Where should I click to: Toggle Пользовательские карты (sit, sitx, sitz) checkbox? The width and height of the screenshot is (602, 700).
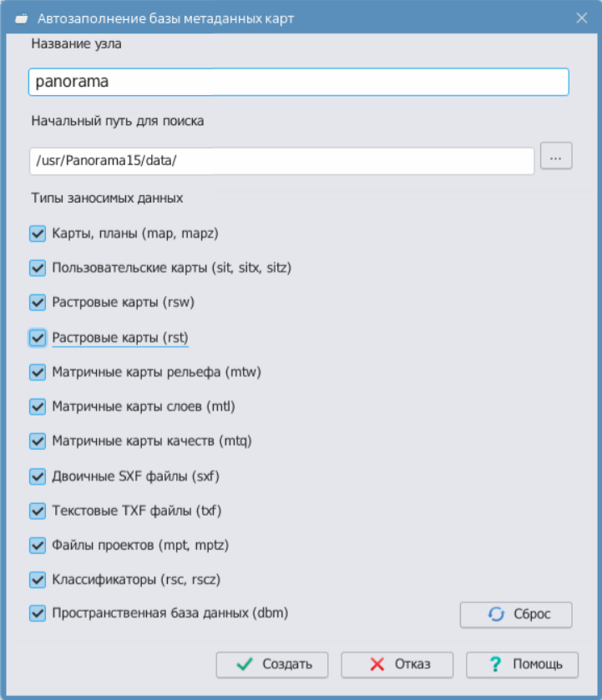pyautogui.click(x=38, y=268)
